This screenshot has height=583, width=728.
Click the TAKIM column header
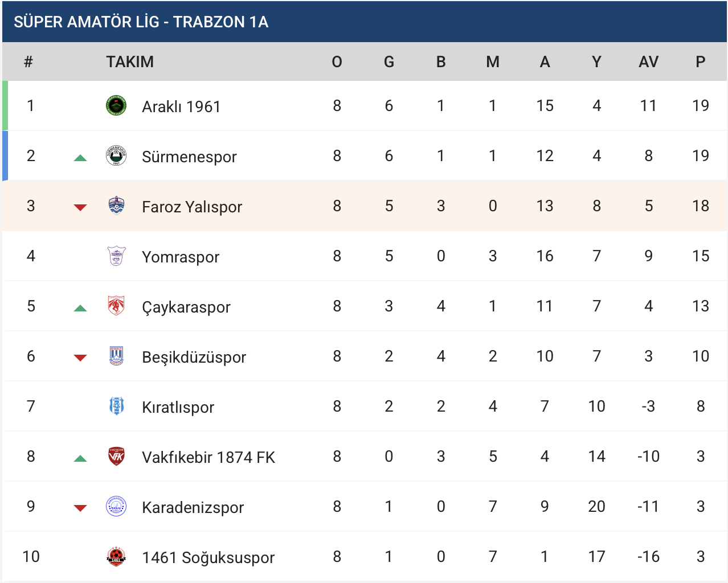pos(130,61)
